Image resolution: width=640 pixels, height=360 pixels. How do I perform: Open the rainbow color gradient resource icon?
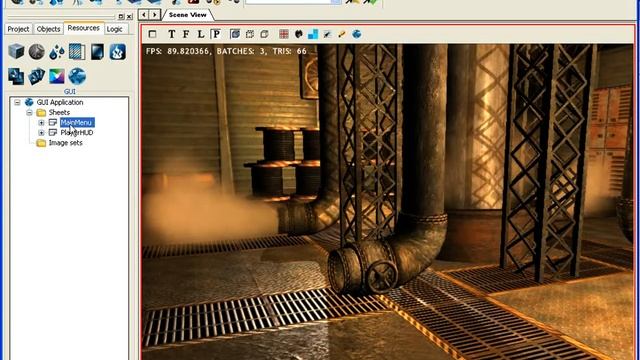click(x=57, y=76)
